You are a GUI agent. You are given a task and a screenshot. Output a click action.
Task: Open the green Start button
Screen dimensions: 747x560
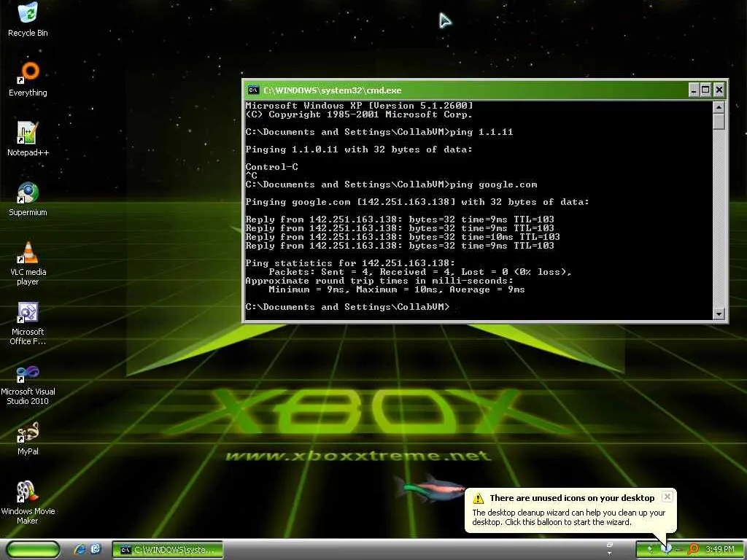32,550
